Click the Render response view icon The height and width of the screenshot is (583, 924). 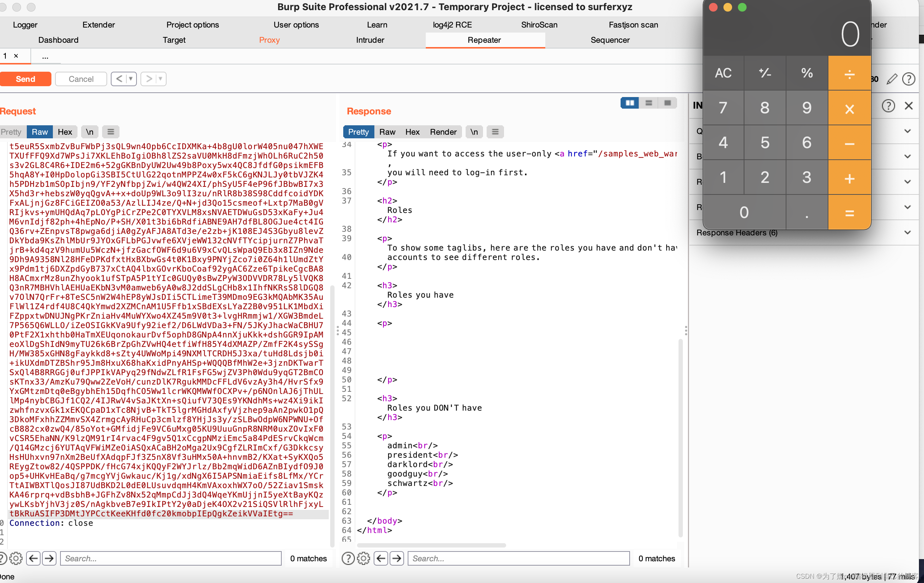(x=442, y=132)
